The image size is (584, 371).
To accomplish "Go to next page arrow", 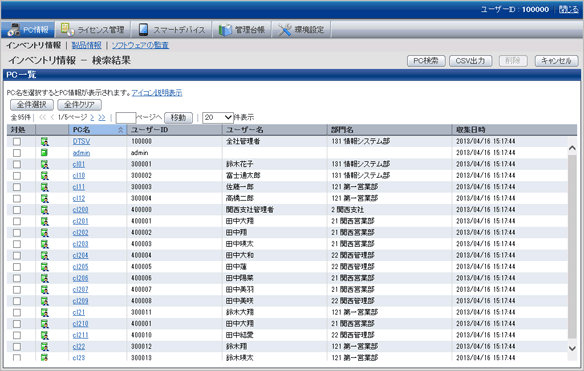I will click(92, 118).
